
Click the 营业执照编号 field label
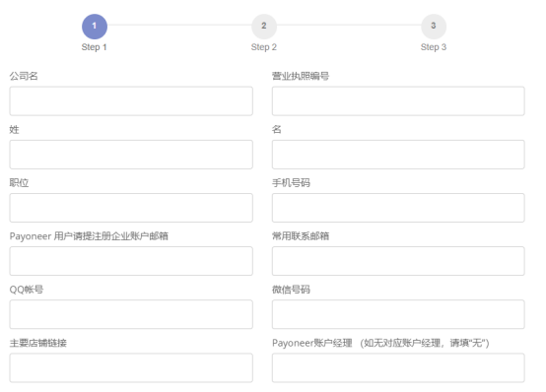tap(301, 76)
